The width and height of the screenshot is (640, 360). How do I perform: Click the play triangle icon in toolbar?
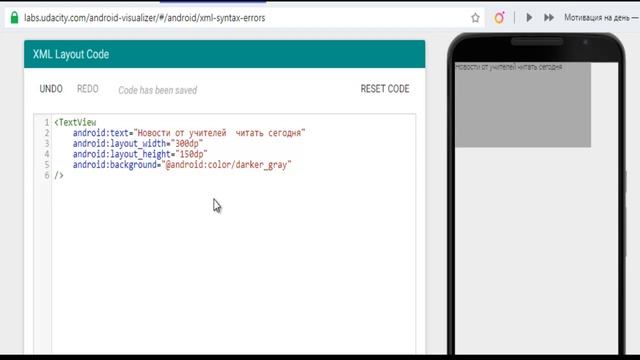[x=529, y=18]
